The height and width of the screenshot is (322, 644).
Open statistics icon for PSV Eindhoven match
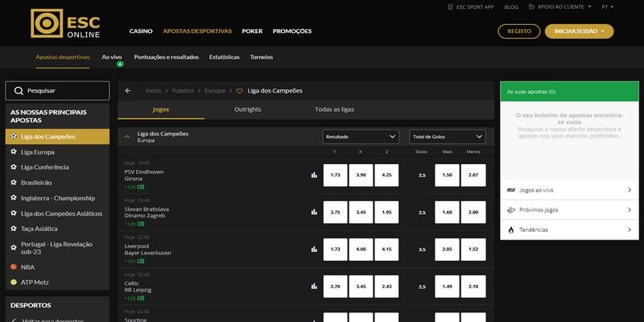(314, 175)
